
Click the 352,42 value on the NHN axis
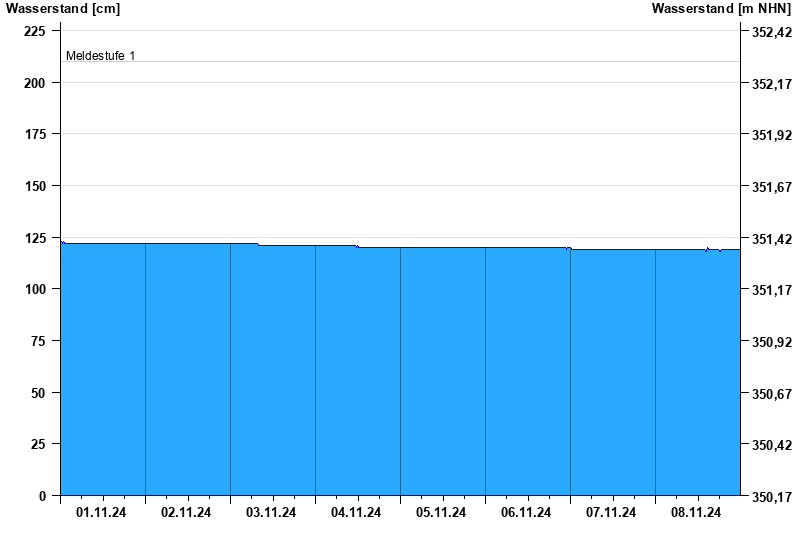(771, 33)
